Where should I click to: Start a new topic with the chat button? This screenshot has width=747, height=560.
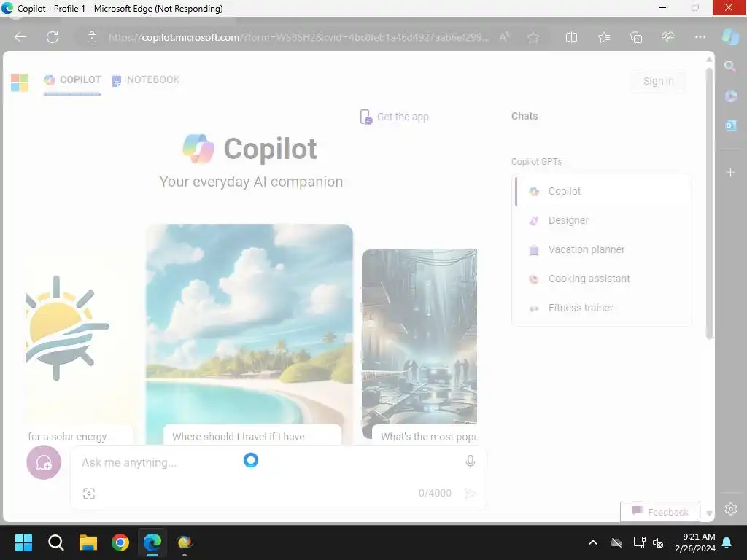43,462
